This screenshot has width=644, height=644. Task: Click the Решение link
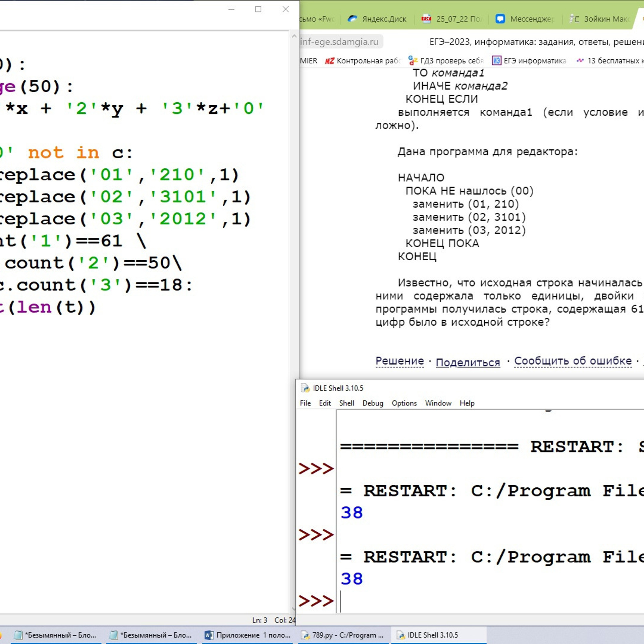[x=399, y=361]
